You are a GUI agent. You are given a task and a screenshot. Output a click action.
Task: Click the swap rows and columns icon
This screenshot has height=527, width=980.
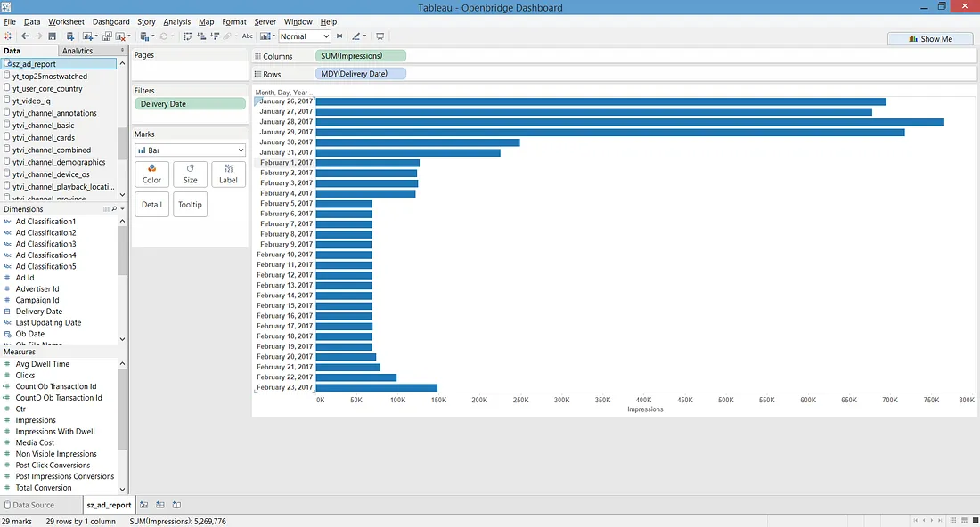[x=187, y=36]
